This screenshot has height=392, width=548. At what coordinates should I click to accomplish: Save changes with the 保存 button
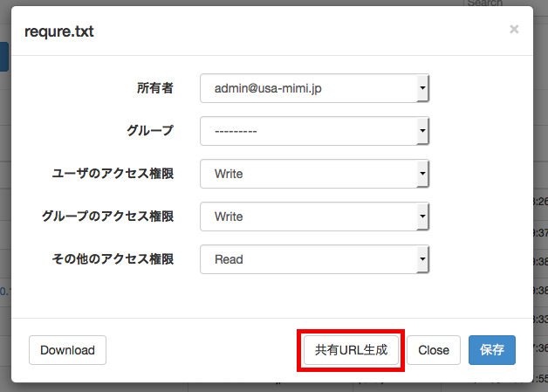coord(492,350)
